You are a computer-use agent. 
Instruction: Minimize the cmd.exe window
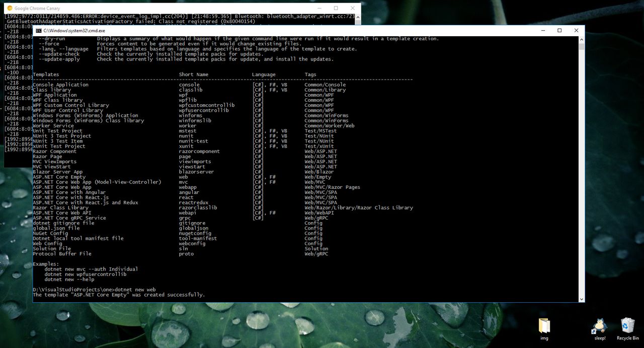pos(543,30)
